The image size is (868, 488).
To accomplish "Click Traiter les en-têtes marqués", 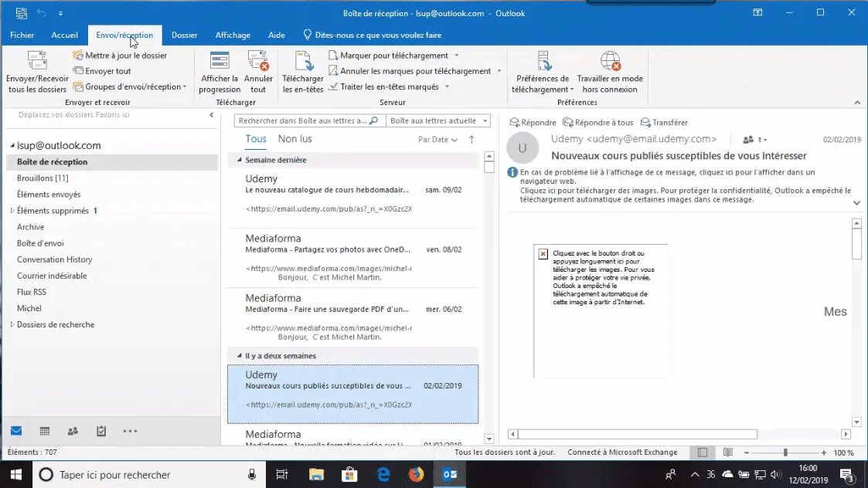I will point(389,86).
